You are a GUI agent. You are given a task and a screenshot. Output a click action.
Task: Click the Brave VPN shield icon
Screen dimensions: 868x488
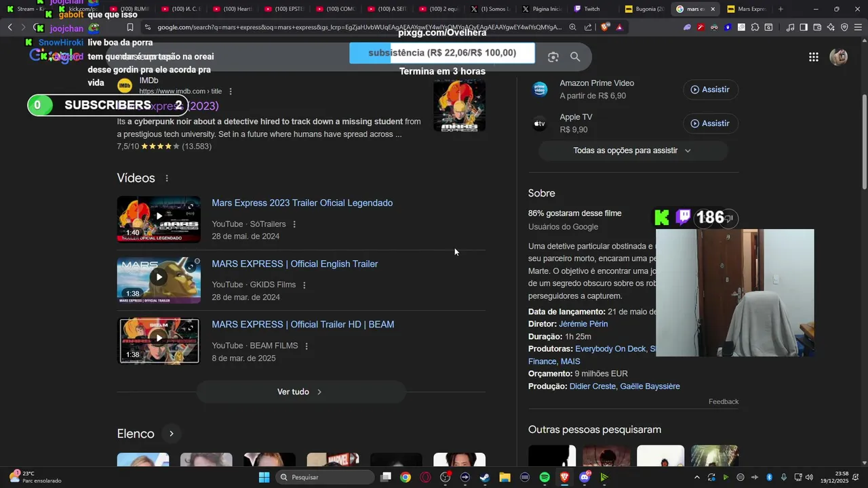(844, 27)
